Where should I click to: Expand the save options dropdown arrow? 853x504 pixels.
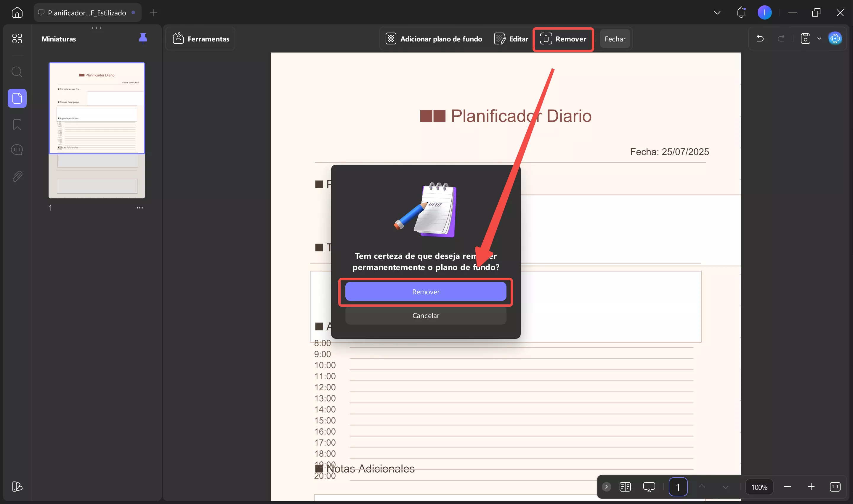[x=819, y=39]
